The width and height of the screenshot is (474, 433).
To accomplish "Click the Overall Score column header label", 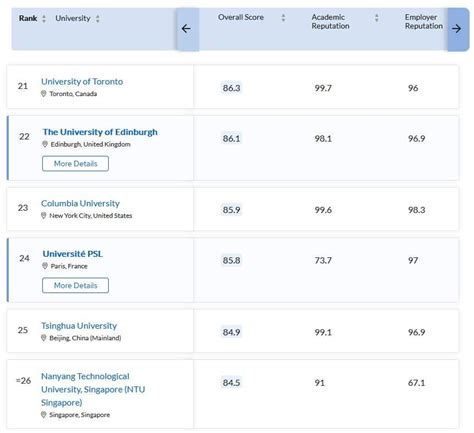I will pos(241,17).
